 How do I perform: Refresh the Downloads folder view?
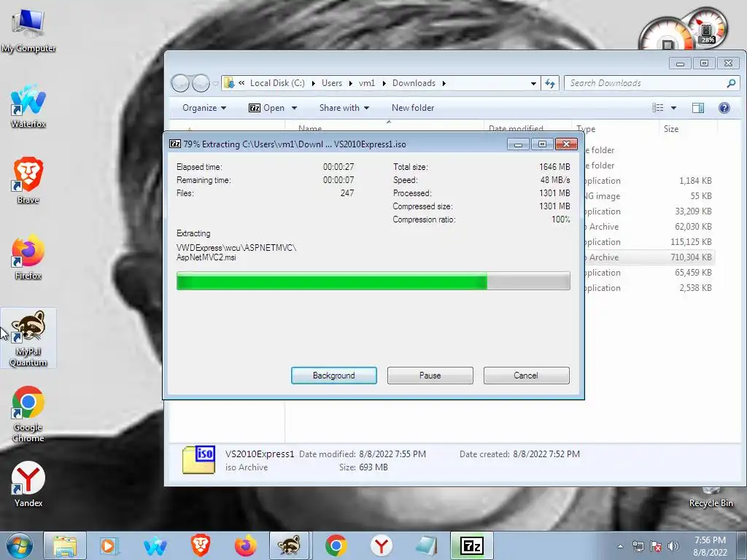pyautogui.click(x=550, y=83)
